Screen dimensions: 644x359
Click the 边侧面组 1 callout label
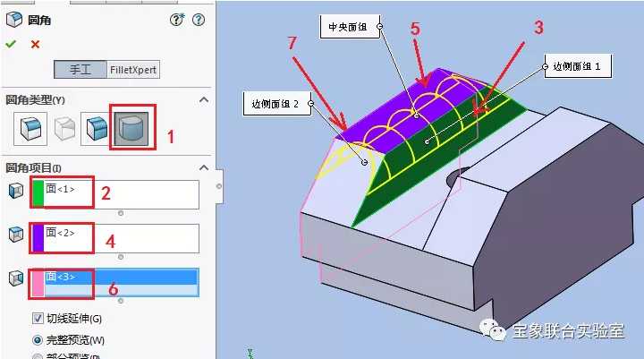[578, 66]
